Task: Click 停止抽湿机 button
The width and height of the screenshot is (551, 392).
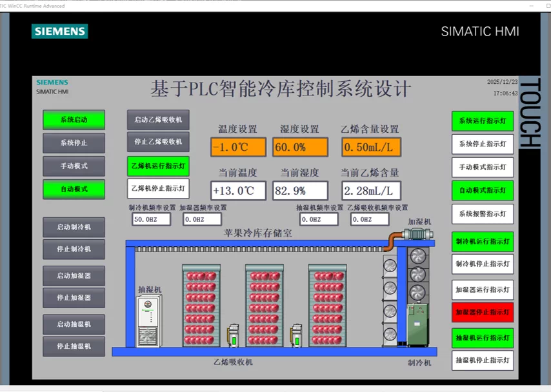Action: coord(74,346)
